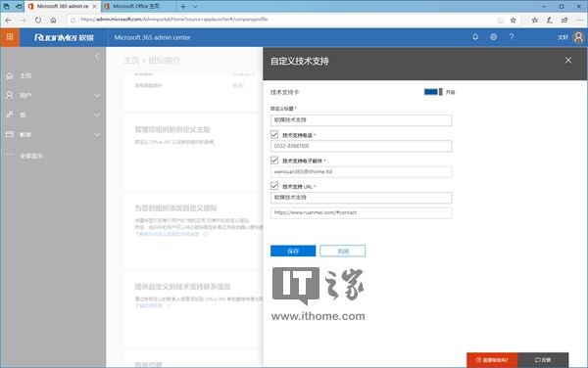This screenshot has height=368, width=588.
Task: Click the 主页 breadcrumb link
Action: (x=131, y=61)
